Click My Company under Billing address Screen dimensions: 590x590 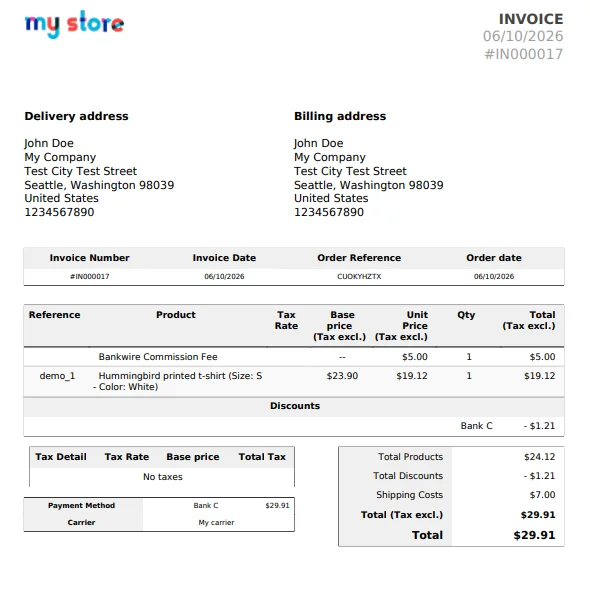tap(330, 157)
